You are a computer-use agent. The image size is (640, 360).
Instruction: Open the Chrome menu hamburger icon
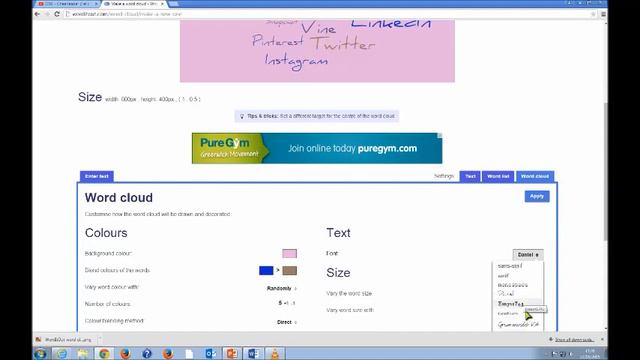click(x=603, y=14)
